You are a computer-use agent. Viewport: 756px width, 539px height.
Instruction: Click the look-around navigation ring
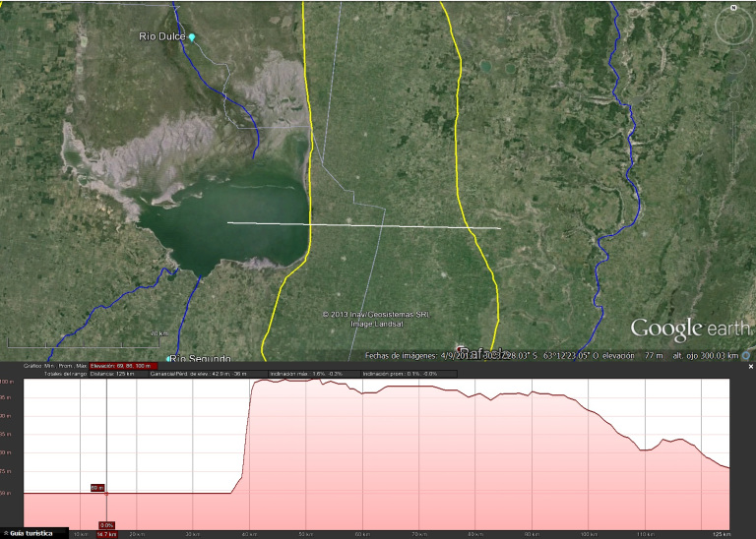(733, 28)
